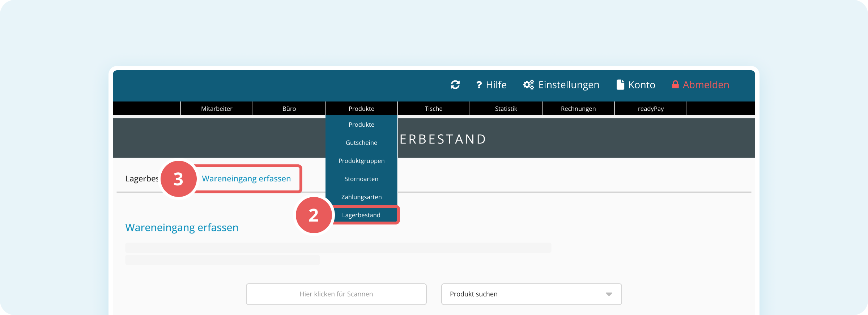
Task: Select Gutscheine from the submenu
Action: click(x=361, y=143)
